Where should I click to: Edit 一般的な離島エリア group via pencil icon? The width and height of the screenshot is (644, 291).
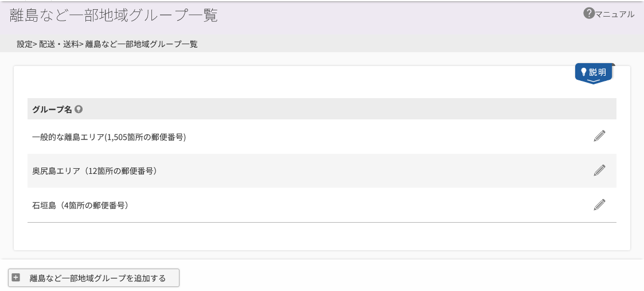[599, 136]
